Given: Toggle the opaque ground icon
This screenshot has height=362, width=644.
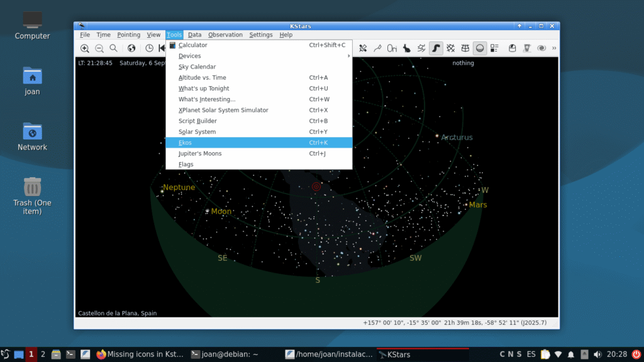Looking at the screenshot, I should (480, 48).
